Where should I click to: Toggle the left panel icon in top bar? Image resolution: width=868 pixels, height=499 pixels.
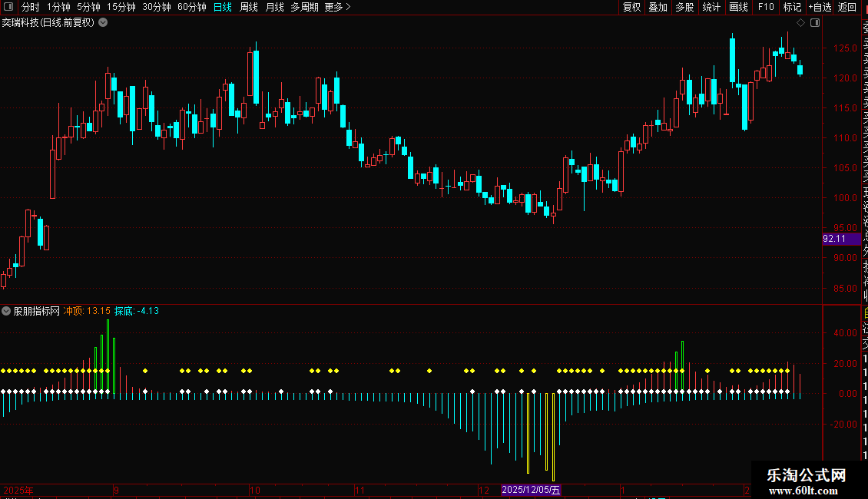(x=8, y=7)
